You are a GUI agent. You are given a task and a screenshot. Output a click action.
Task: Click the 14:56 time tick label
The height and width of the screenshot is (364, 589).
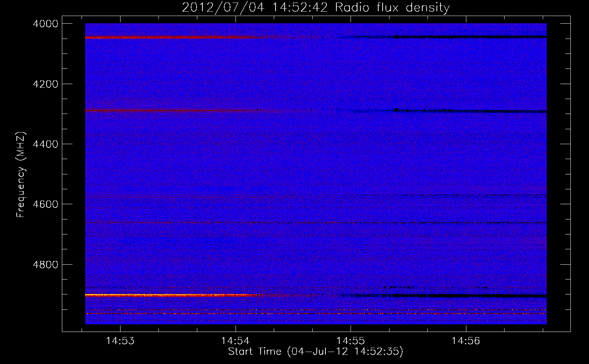tap(466, 341)
